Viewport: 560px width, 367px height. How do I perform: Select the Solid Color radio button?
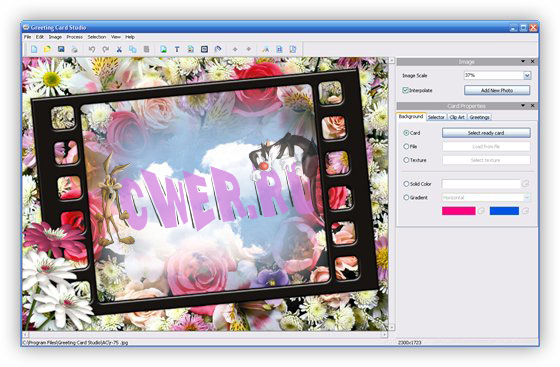406,184
